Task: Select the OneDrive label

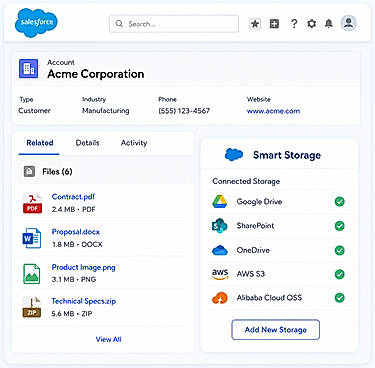Action: coord(253,250)
